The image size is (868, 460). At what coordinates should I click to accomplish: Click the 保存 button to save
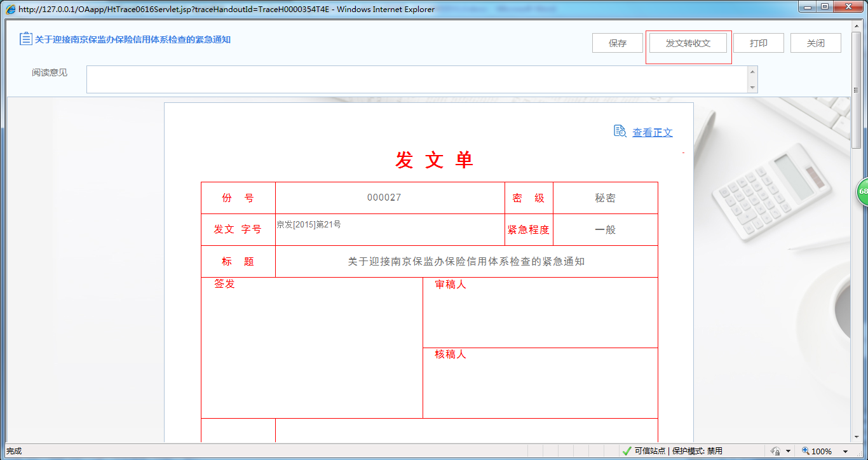618,43
